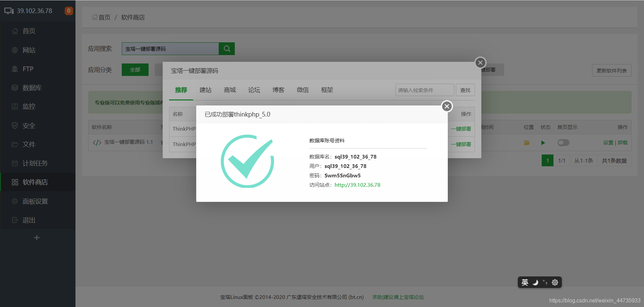Click the orange notification badge showing 0

(69, 11)
